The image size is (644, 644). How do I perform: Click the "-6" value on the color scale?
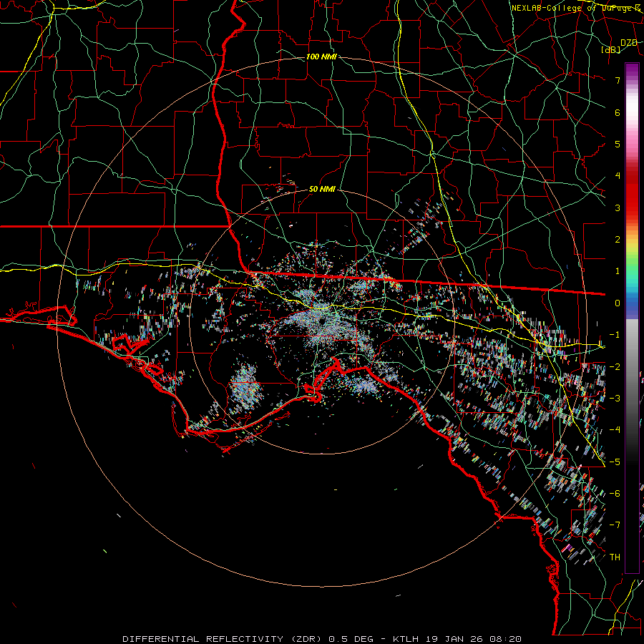coord(615,494)
